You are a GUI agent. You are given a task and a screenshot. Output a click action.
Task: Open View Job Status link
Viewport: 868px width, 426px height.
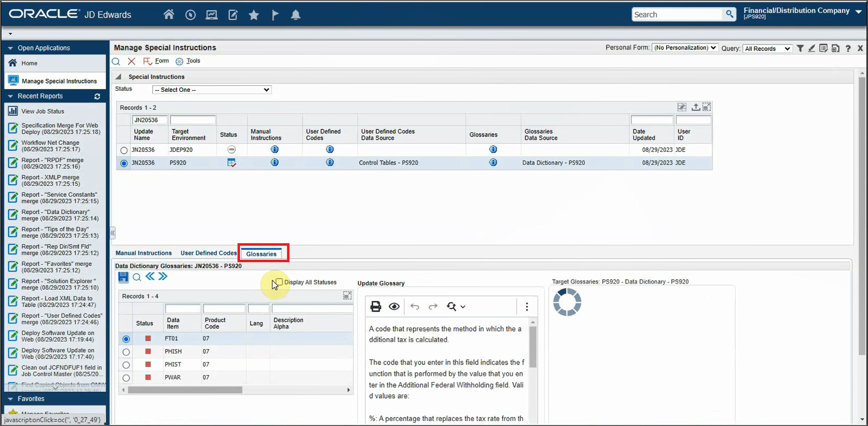point(42,111)
